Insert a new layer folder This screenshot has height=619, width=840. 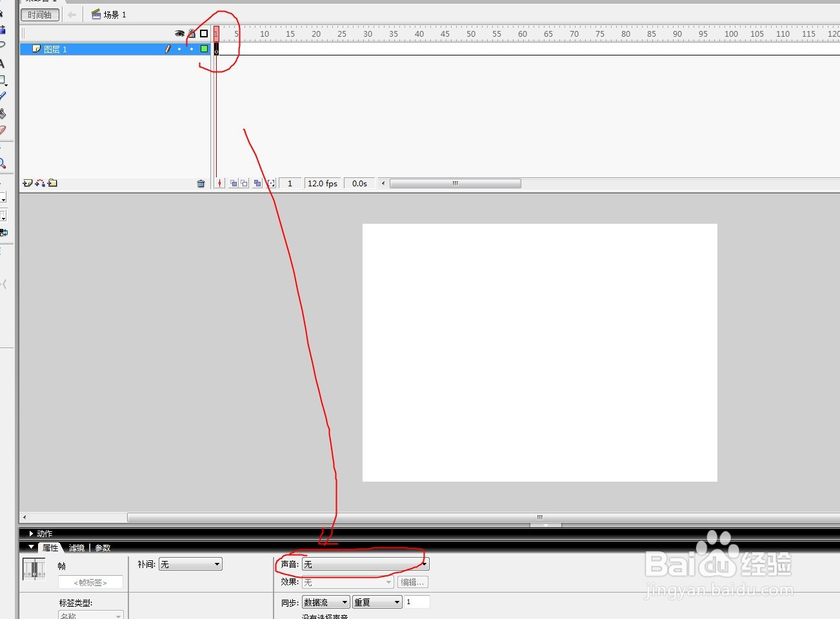52,183
